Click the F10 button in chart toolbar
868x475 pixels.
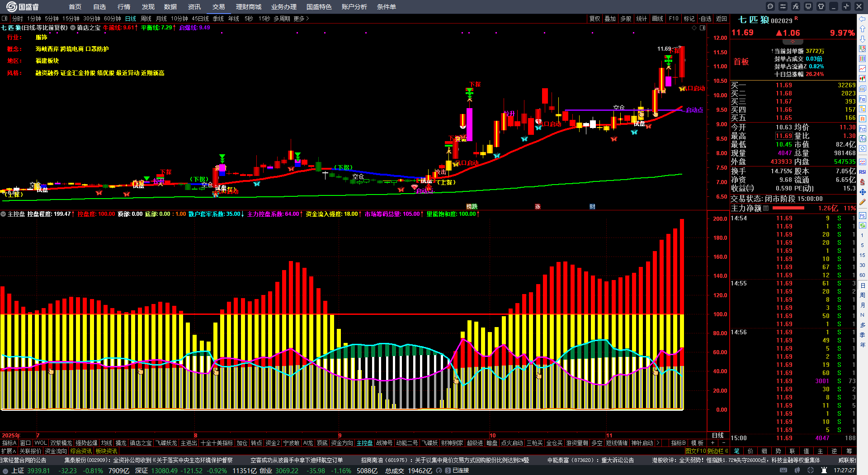pos(674,19)
